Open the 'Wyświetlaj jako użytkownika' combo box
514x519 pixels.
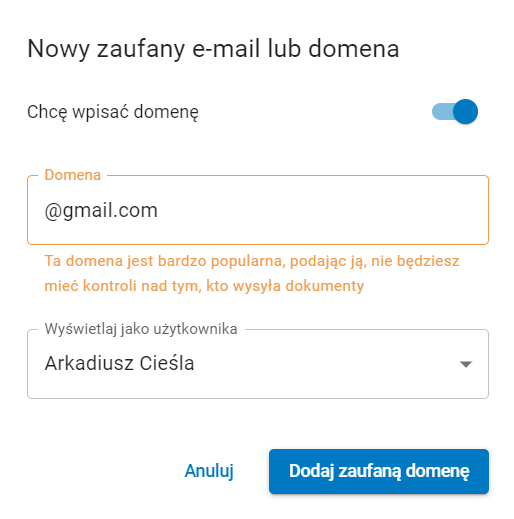pos(258,364)
